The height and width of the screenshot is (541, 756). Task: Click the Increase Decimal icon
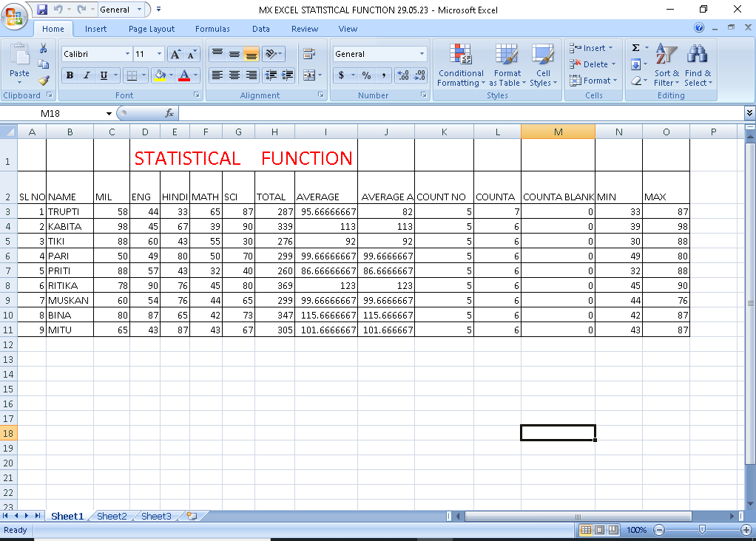click(403, 75)
